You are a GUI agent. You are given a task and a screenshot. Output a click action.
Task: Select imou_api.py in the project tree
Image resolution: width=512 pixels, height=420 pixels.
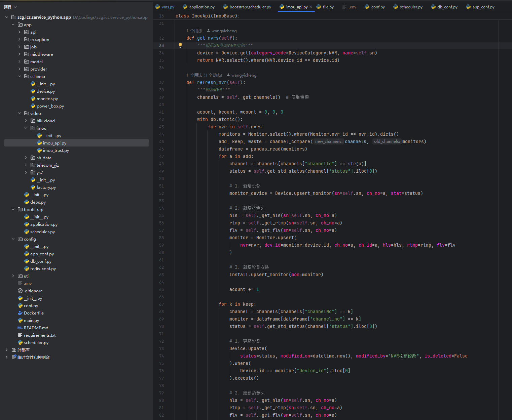pyautogui.click(x=76, y=143)
